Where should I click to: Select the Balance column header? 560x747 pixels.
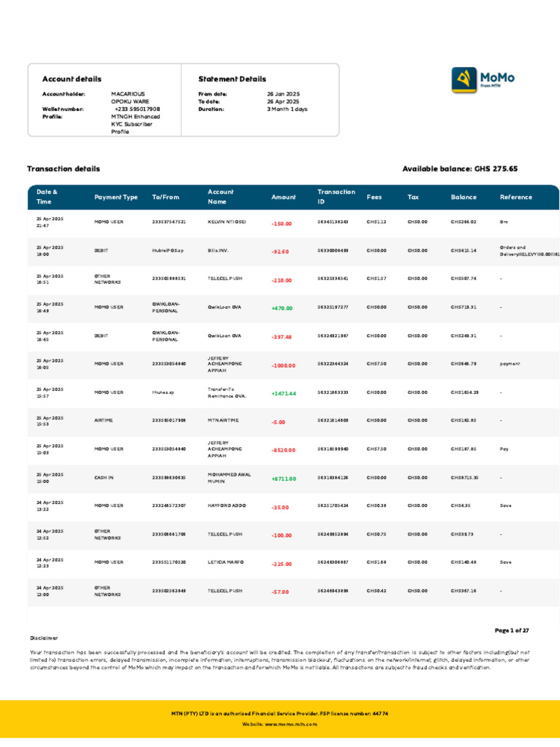point(463,197)
